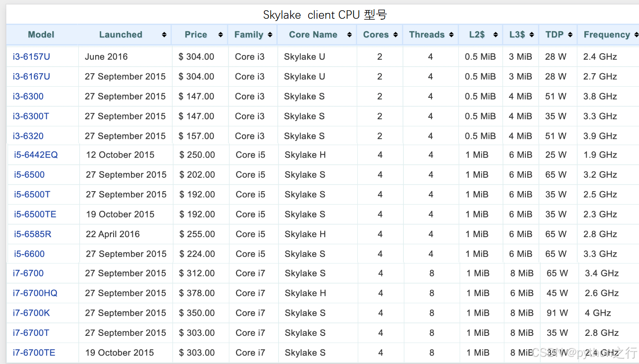Viewport: 639px width, 364px height.
Task: Select price '$ 255.00' cell
Action: (197, 234)
